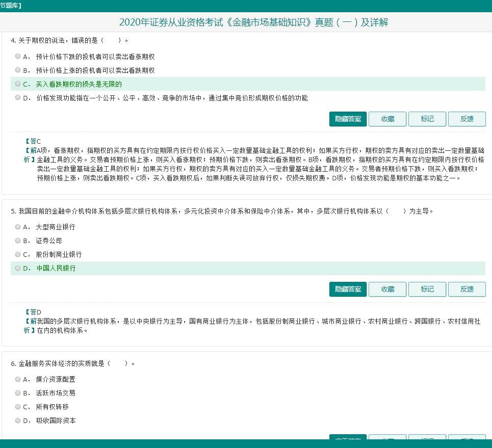Open the 节题库 link at top left
The height and width of the screenshot is (448, 492).
coord(9,6)
